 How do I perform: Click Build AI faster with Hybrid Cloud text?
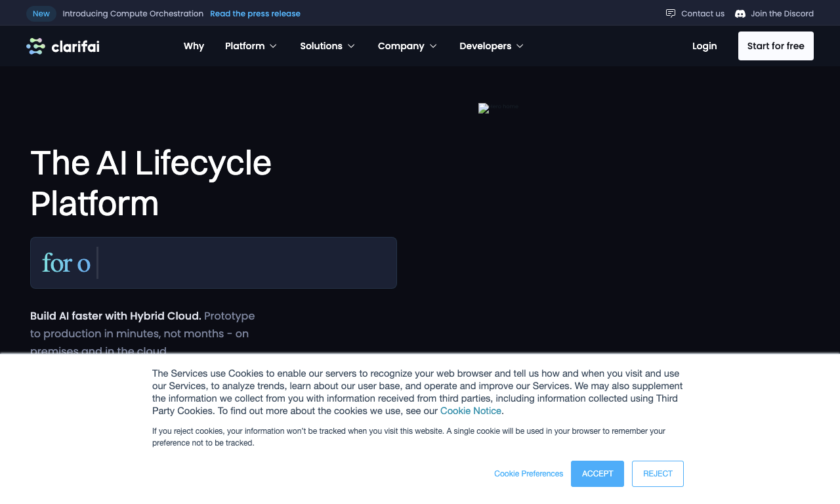[x=115, y=316]
